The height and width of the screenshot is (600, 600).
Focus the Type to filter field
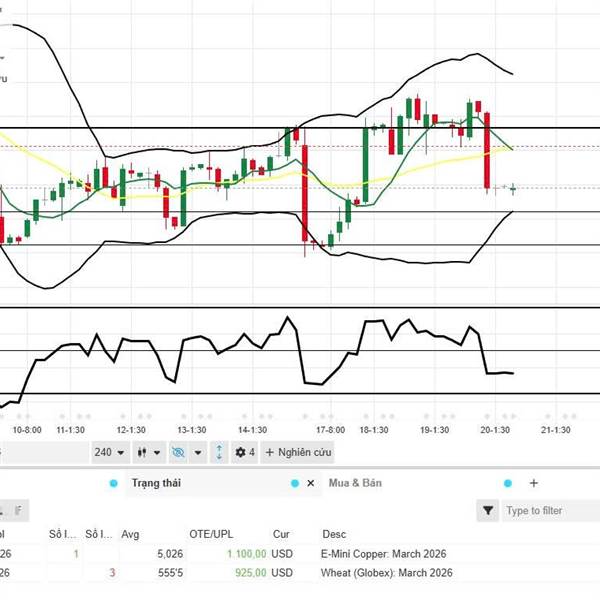click(x=550, y=510)
